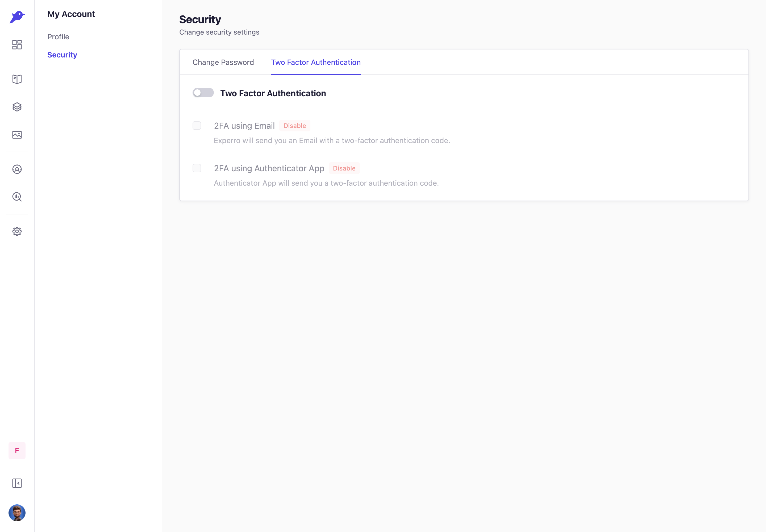Screen dimensions: 766x532
Task: Collapse the sidebar panel icon
Action: [x=17, y=483]
